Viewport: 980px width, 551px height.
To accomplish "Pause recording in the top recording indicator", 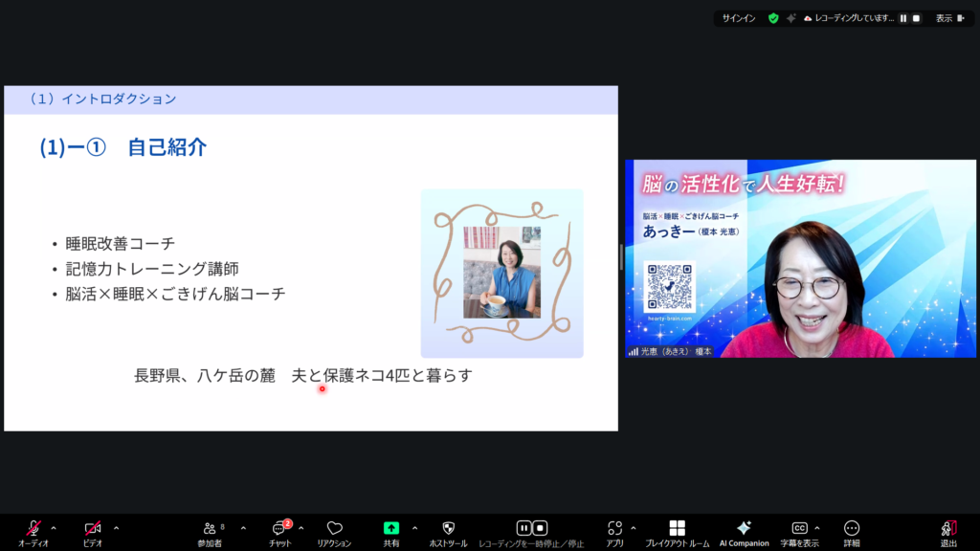I will tap(902, 18).
